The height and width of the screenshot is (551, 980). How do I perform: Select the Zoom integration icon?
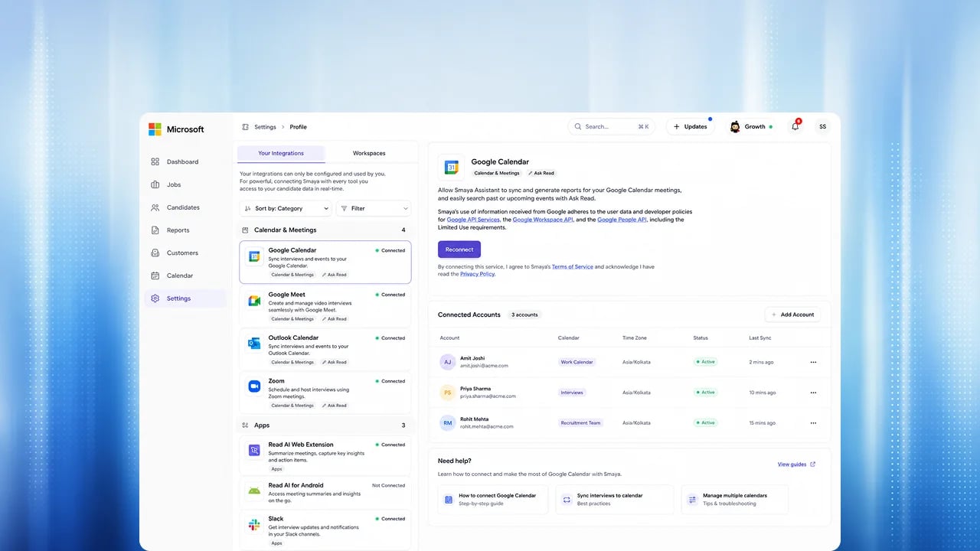(254, 386)
